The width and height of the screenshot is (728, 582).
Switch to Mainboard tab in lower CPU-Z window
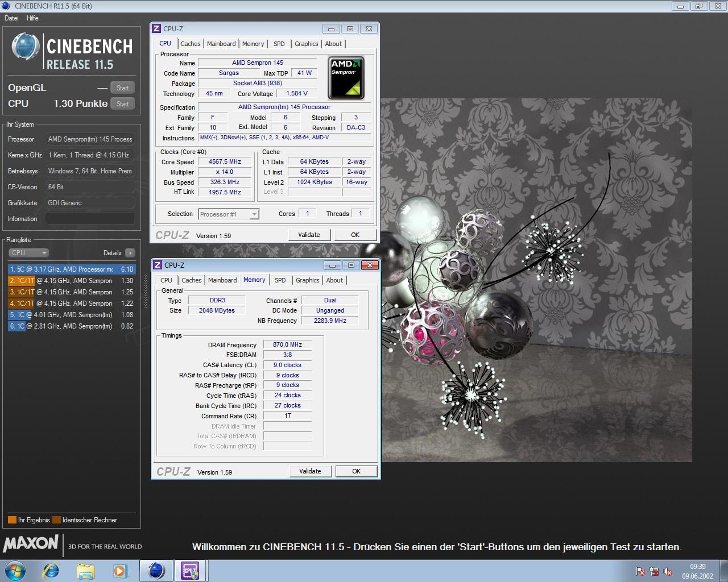pyautogui.click(x=222, y=280)
